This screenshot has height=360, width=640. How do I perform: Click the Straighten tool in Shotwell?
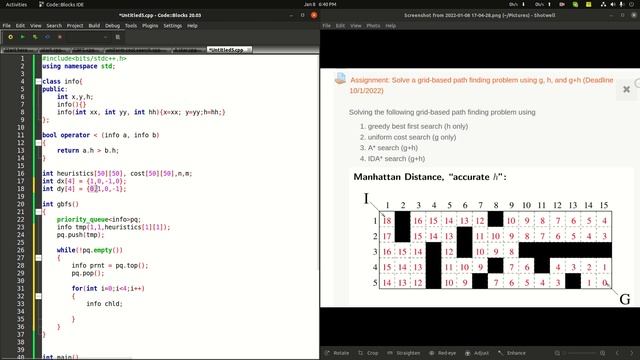(x=404, y=353)
